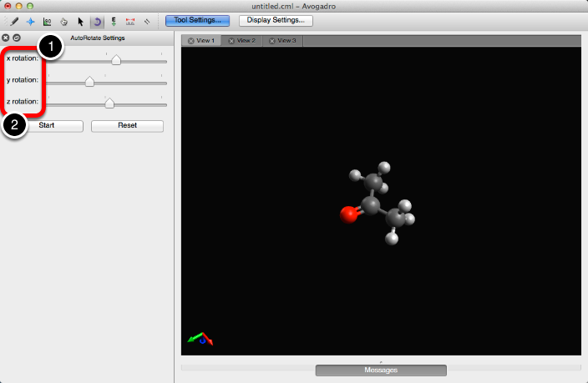Toggle the Tool Settings panel button
This screenshot has height=383, width=588.
197,20
